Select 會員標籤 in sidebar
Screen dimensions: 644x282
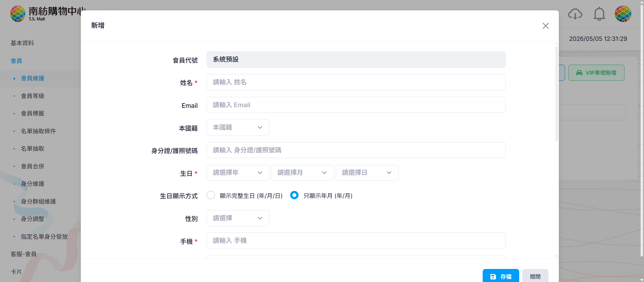33,114
